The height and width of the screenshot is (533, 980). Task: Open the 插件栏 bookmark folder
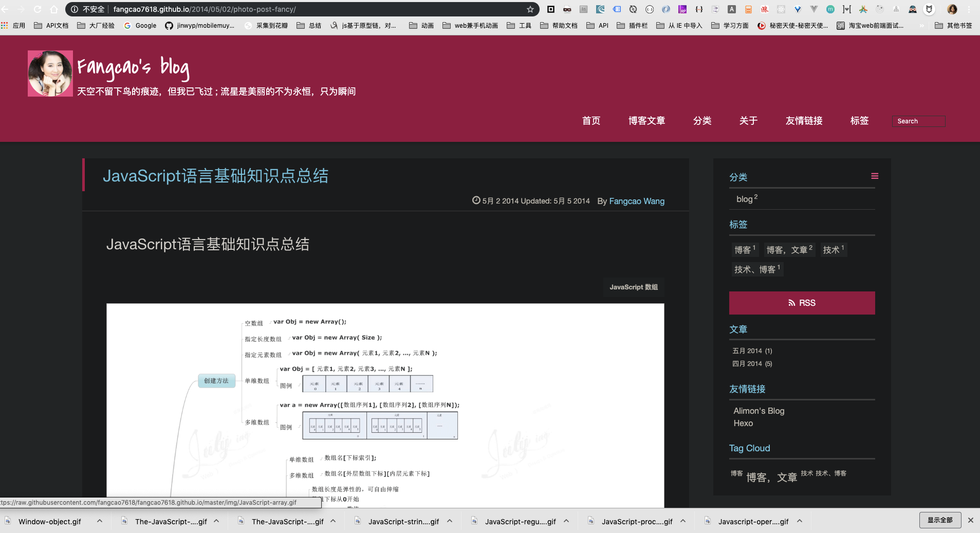pos(633,26)
